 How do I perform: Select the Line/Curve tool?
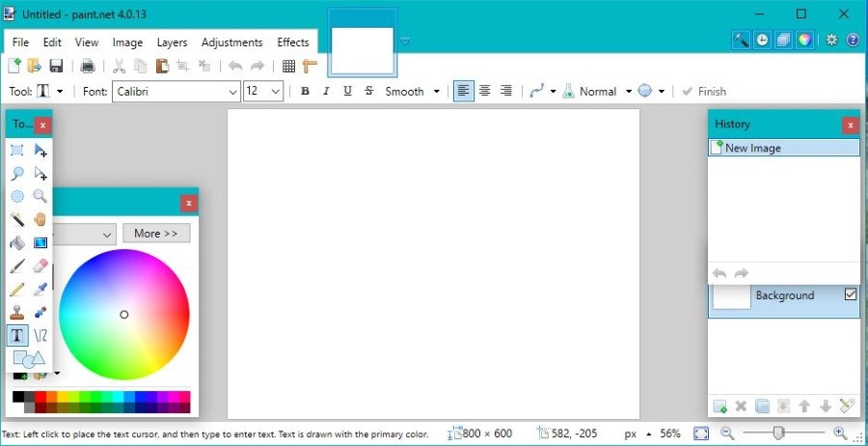41,335
